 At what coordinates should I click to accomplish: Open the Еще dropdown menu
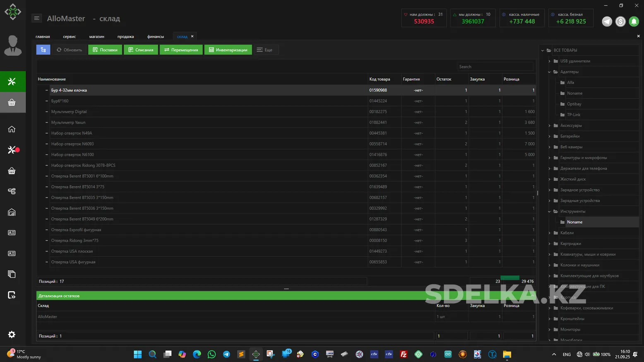(265, 50)
